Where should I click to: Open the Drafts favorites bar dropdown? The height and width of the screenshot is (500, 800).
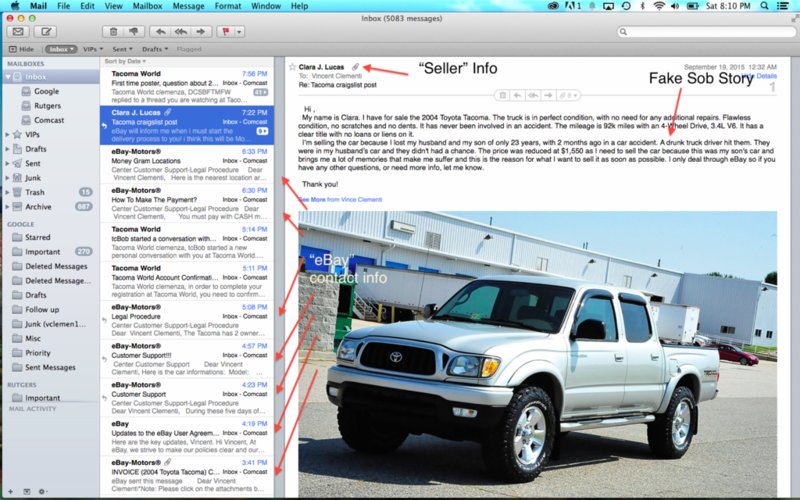155,49
